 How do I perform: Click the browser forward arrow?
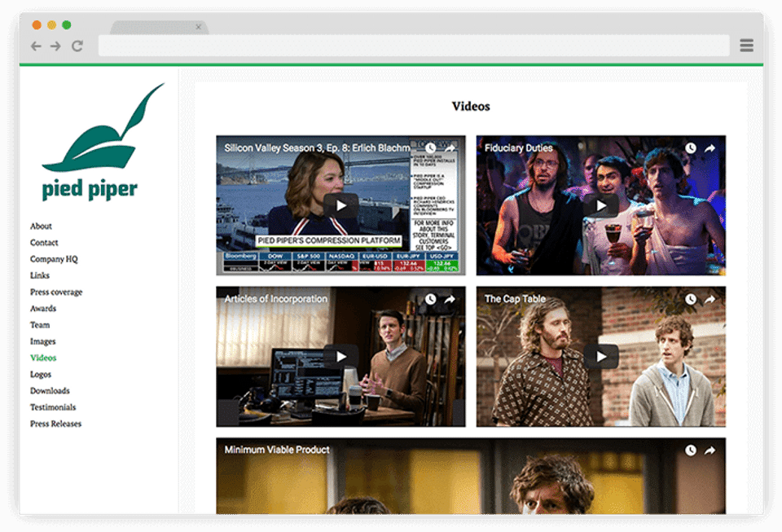[55, 46]
